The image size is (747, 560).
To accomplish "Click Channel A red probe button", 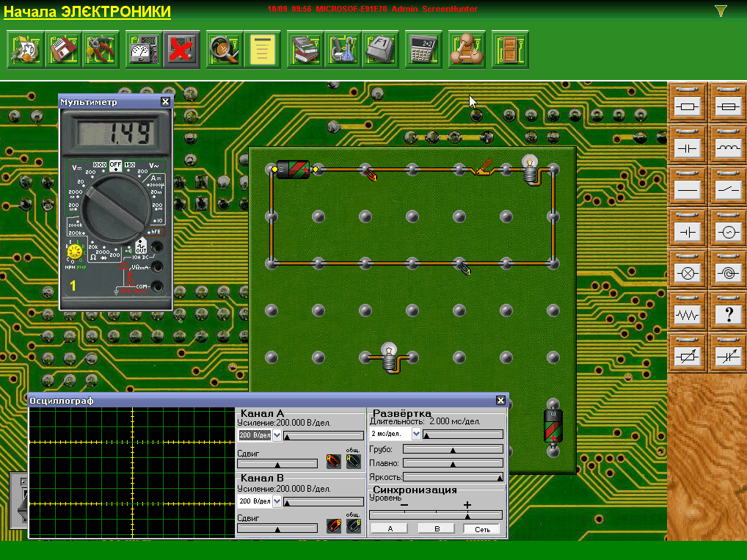I will [x=333, y=462].
